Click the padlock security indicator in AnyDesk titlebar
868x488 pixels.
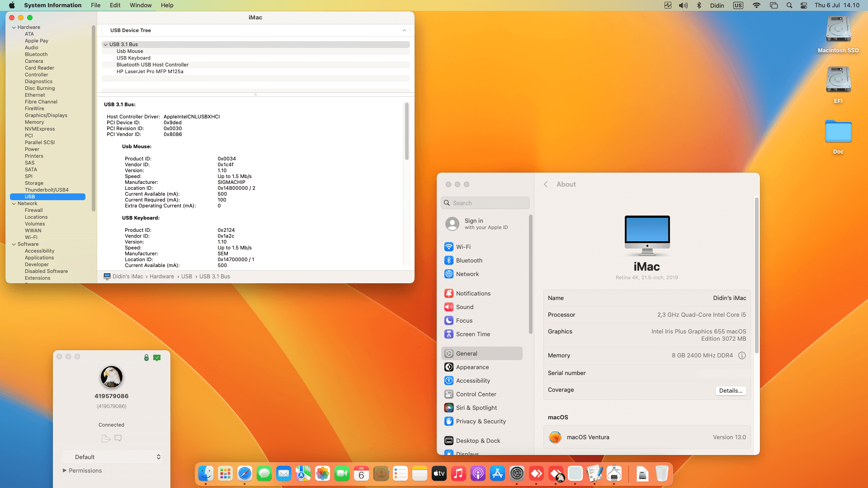146,357
